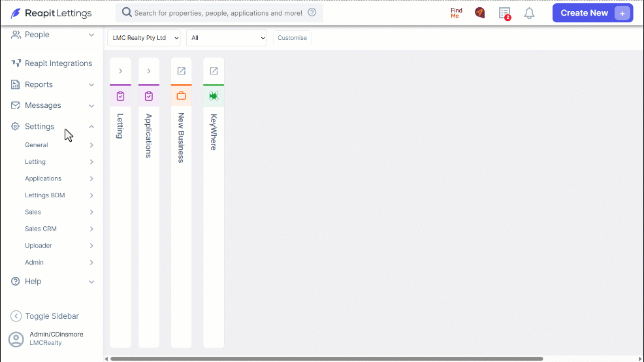
Task: Click the horizontal scrollbar thumb
Action: tap(327, 359)
